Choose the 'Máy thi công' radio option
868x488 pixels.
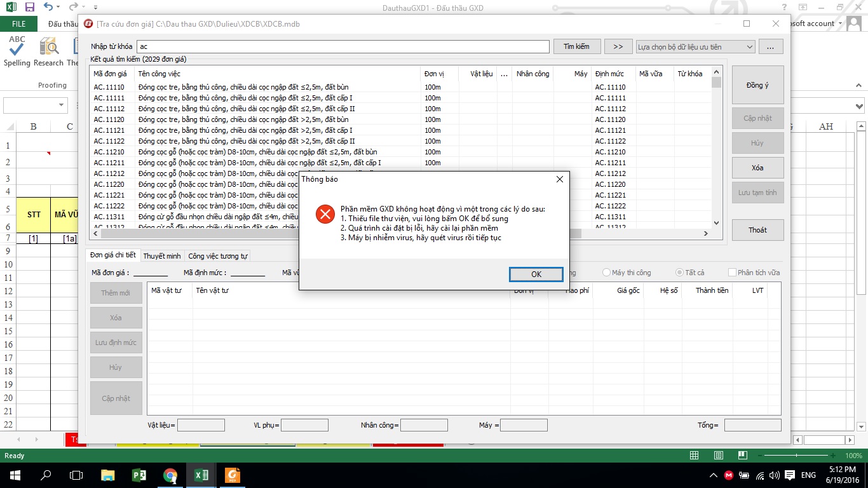pos(607,273)
